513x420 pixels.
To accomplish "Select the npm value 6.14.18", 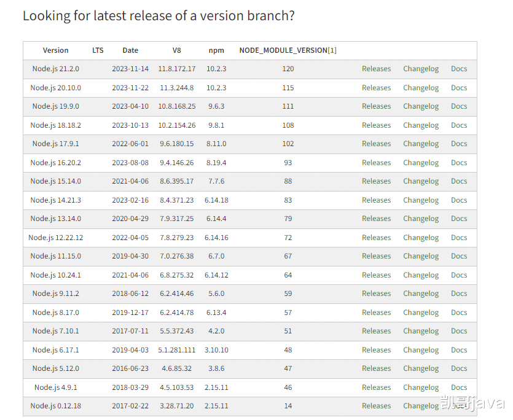I will [216, 200].
